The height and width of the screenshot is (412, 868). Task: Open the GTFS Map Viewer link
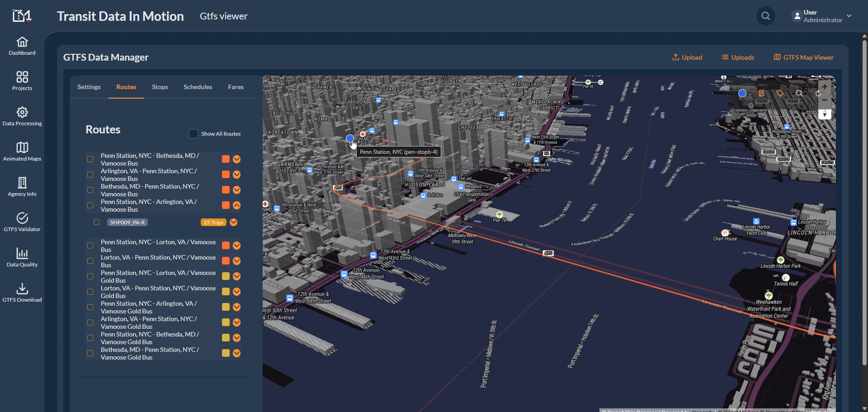[803, 57]
